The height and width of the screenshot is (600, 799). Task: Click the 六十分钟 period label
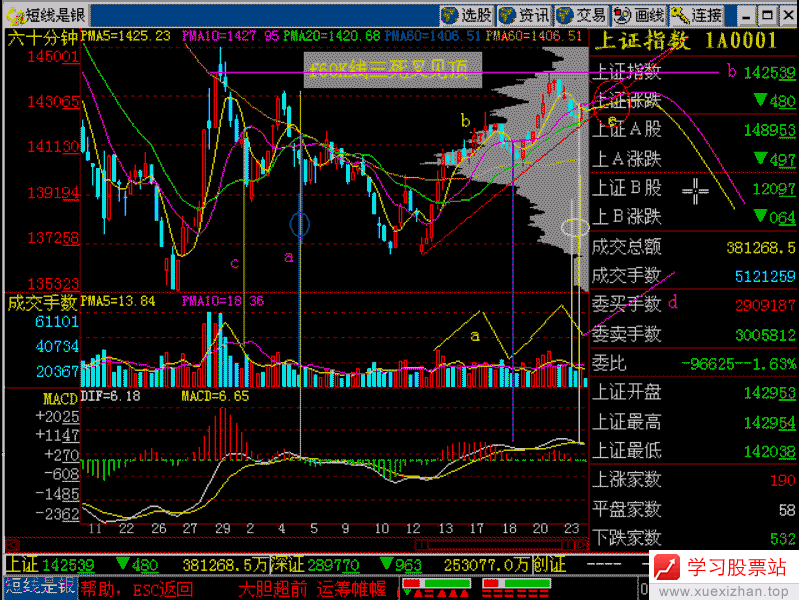tap(43, 37)
